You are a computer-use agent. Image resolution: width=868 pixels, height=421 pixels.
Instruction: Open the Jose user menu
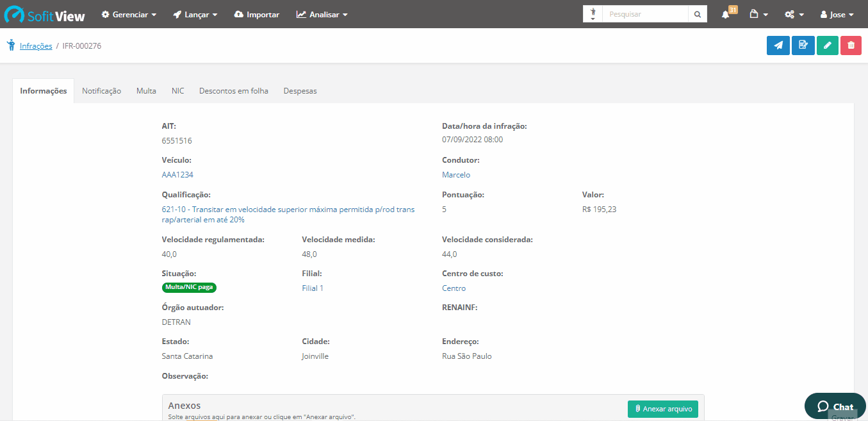[837, 14]
